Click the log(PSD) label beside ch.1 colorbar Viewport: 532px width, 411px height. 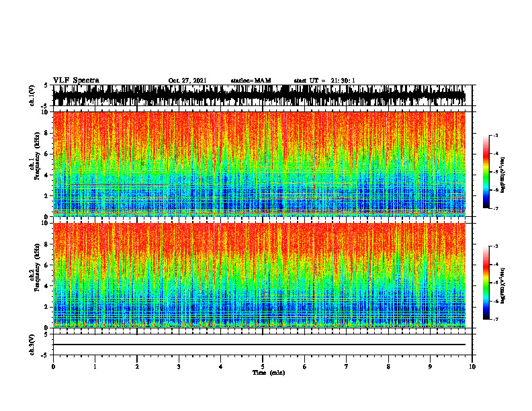click(x=503, y=175)
